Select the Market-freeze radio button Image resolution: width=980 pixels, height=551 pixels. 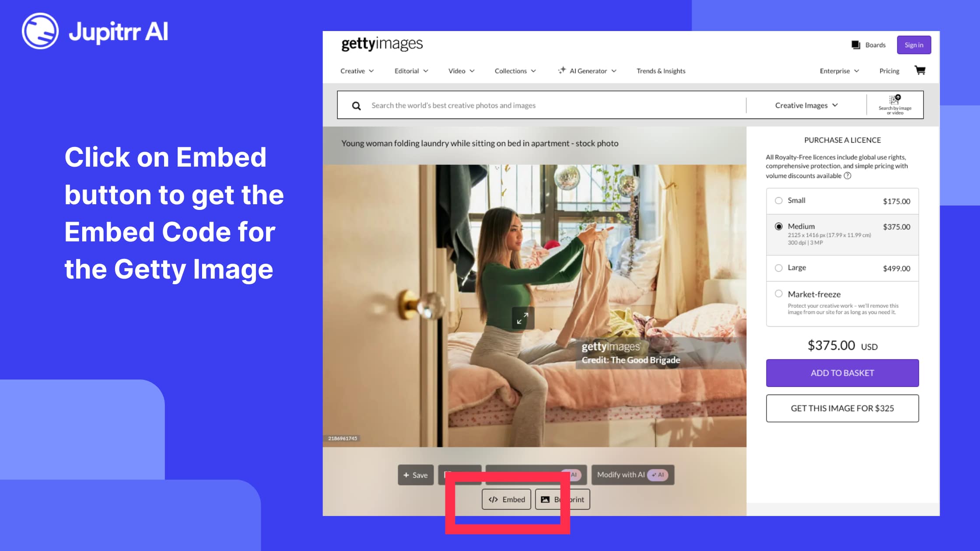click(x=779, y=294)
